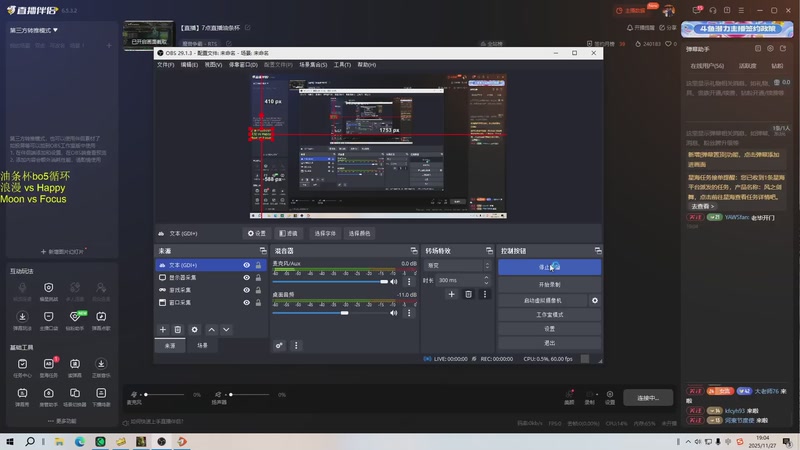Viewport: 800px width, 450px height.
Task: Adjust the 300 ms duration stepper
Action: click(x=486, y=280)
